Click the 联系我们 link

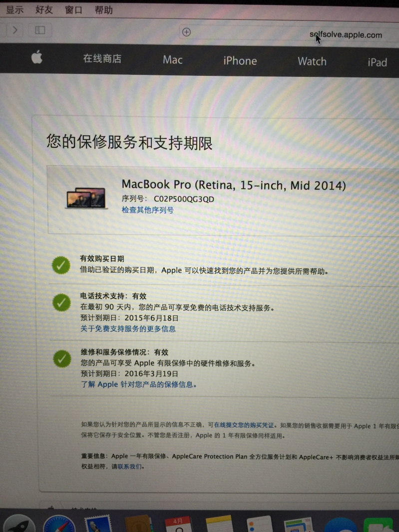[x=130, y=467]
